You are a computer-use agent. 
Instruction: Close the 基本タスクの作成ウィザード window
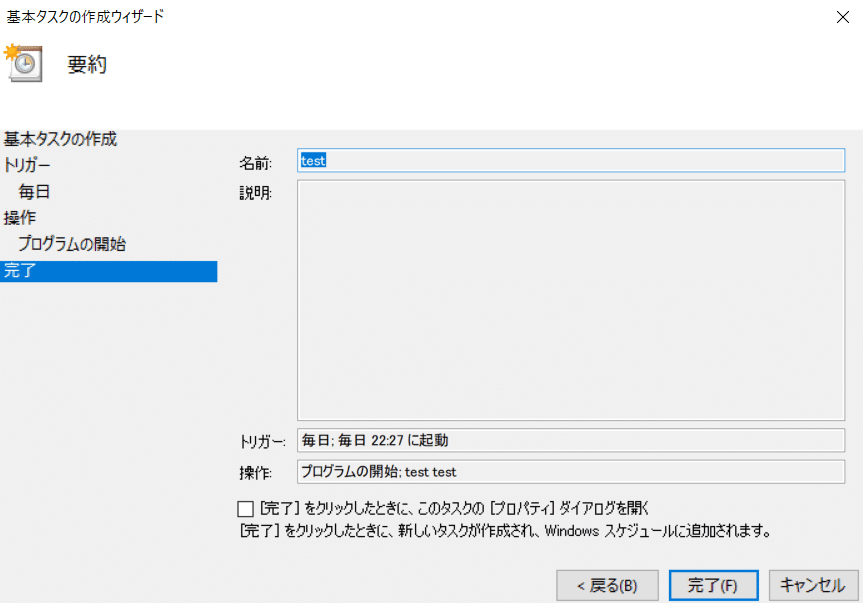pyautogui.click(x=843, y=17)
